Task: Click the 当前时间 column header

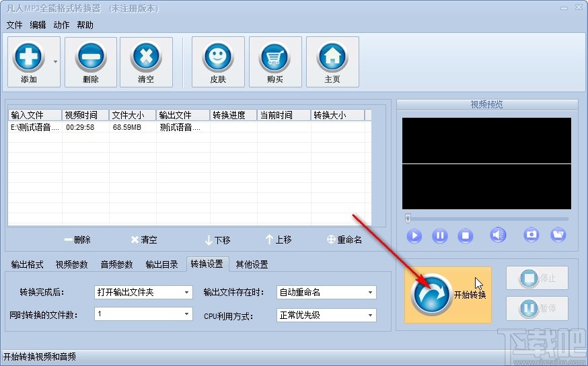Action: 284,115
